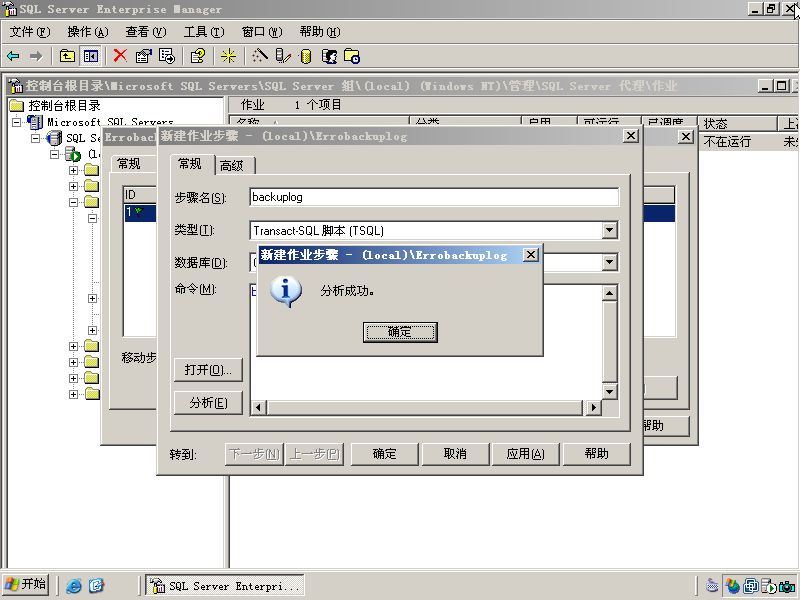Screen dimensions: 800x600
Task: Go up one level via toolbar folder icon
Action: coord(67,56)
